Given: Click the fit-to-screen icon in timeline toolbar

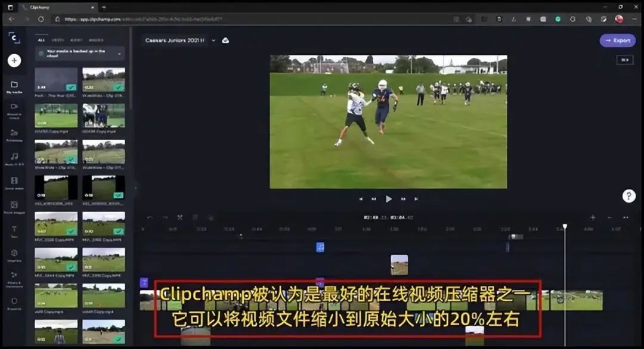Looking at the screenshot, I should [x=181, y=218].
